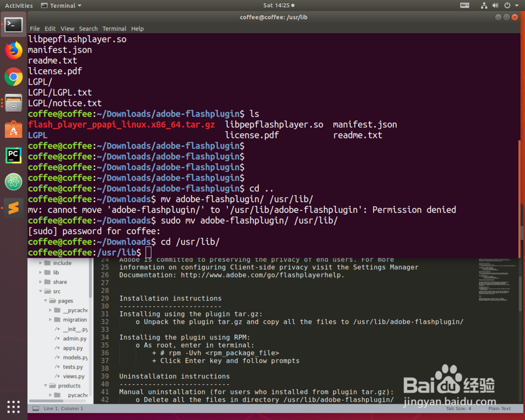Image resolution: width=525 pixels, height=420 pixels.
Task: Click the '[sudo] password for coffee:' line
Action: (x=94, y=232)
